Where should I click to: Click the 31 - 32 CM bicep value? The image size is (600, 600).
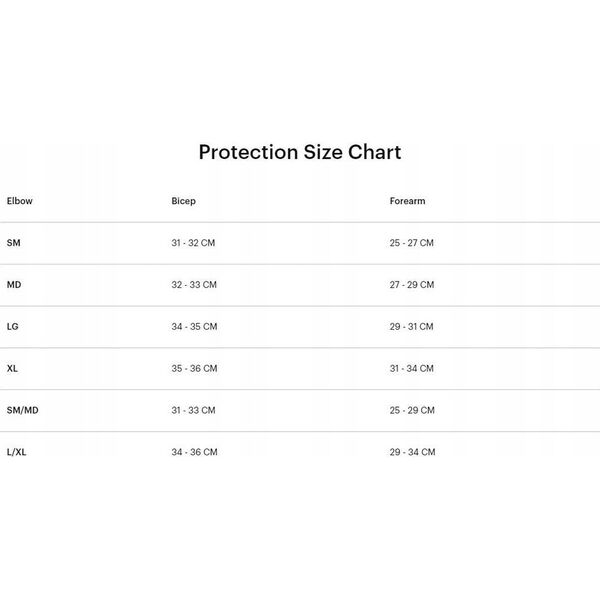point(193,243)
